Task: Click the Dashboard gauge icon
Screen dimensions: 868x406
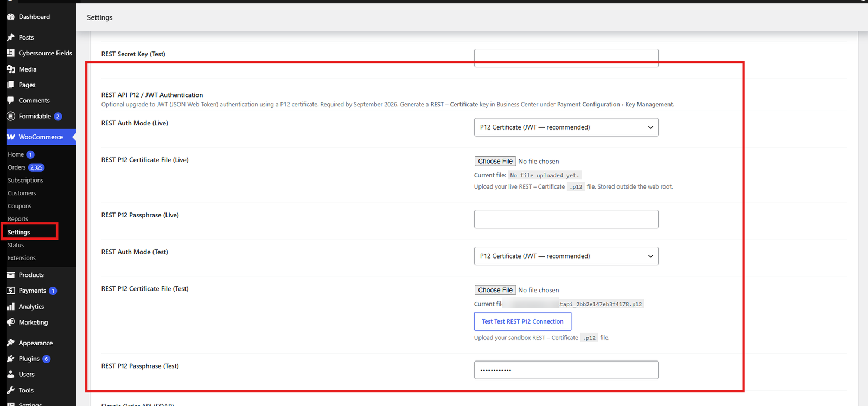Action: pyautogui.click(x=10, y=17)
